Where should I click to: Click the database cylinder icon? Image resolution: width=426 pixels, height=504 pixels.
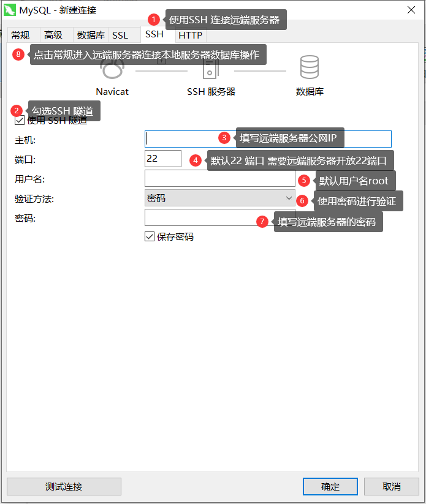(310, 67)
